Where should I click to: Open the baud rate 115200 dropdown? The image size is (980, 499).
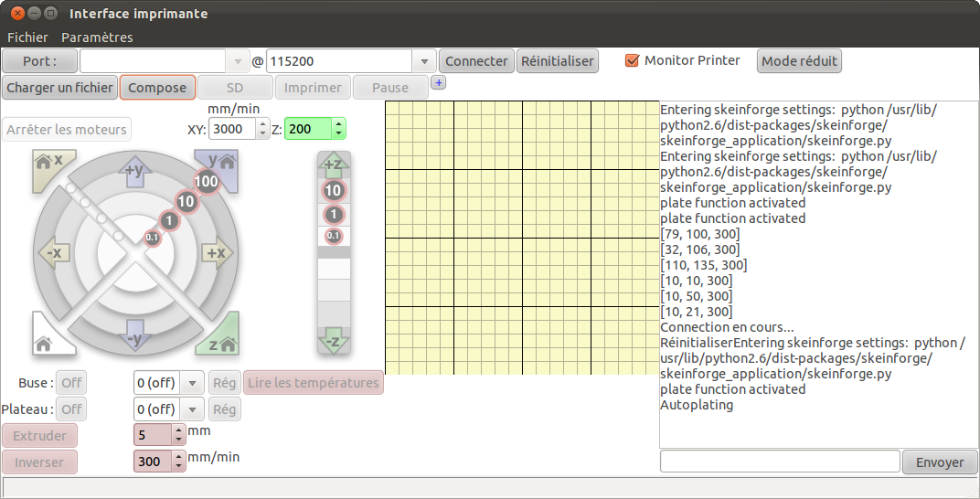click(424, 61)
